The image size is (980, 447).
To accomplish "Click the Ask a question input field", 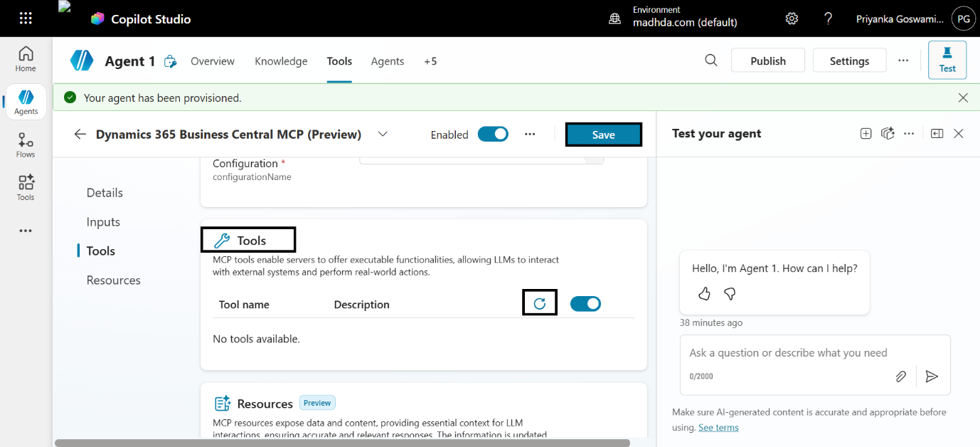I will coord(789,352).
